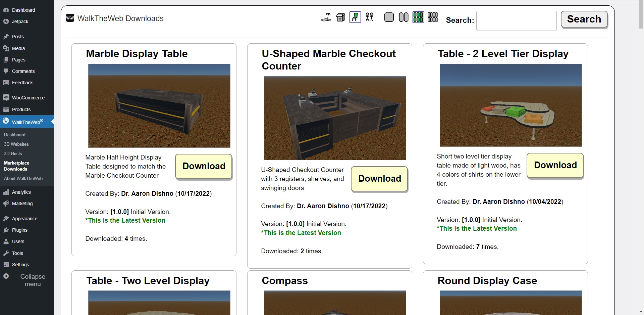Click the Compass item title
Image resolution: width=644 pixels, height=315 pixels.
click(285, 281)
